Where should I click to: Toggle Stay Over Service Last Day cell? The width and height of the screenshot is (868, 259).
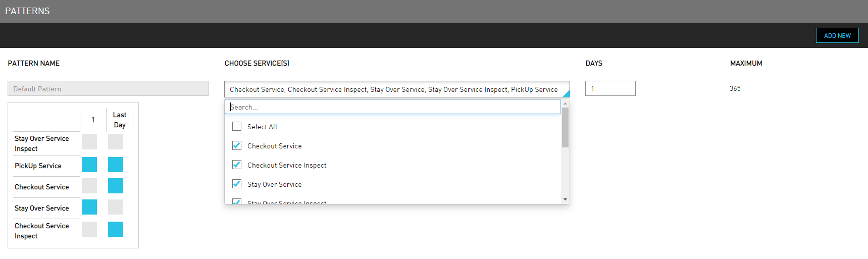click(x=116, y=207)
